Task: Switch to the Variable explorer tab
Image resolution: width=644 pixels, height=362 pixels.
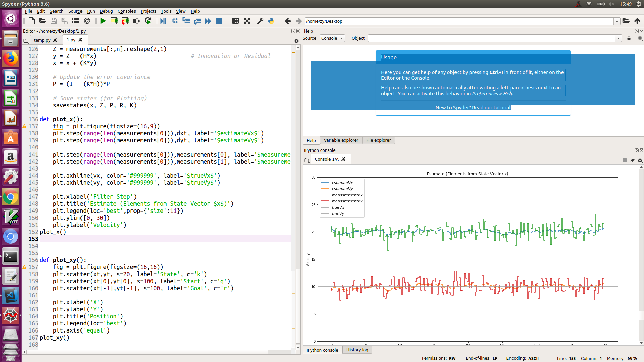Action: [341, 140]
